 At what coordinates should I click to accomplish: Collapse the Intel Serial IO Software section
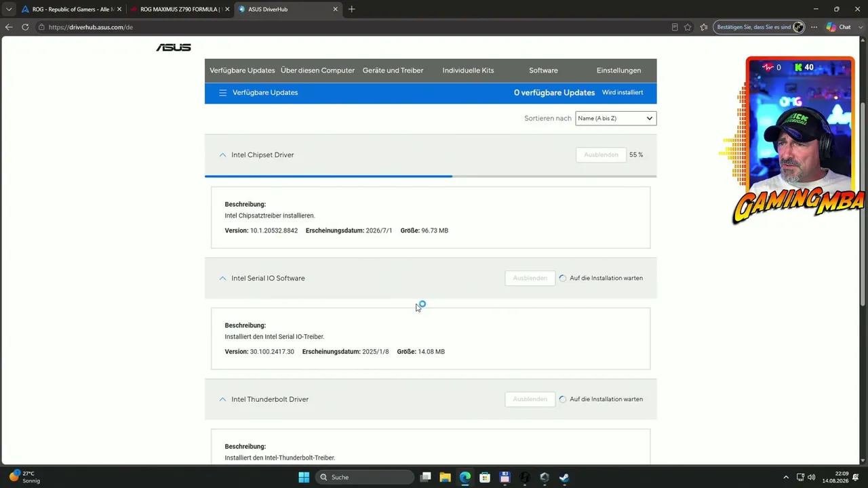(x=222, y=279)
